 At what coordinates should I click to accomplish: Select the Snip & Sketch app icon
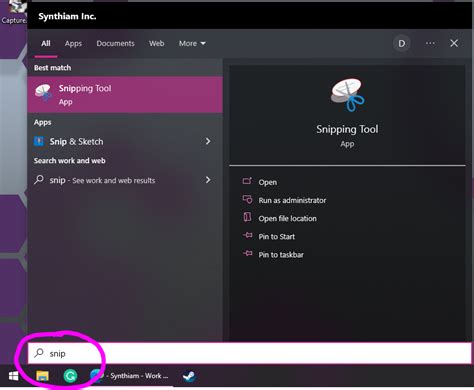tap(39, 141)
